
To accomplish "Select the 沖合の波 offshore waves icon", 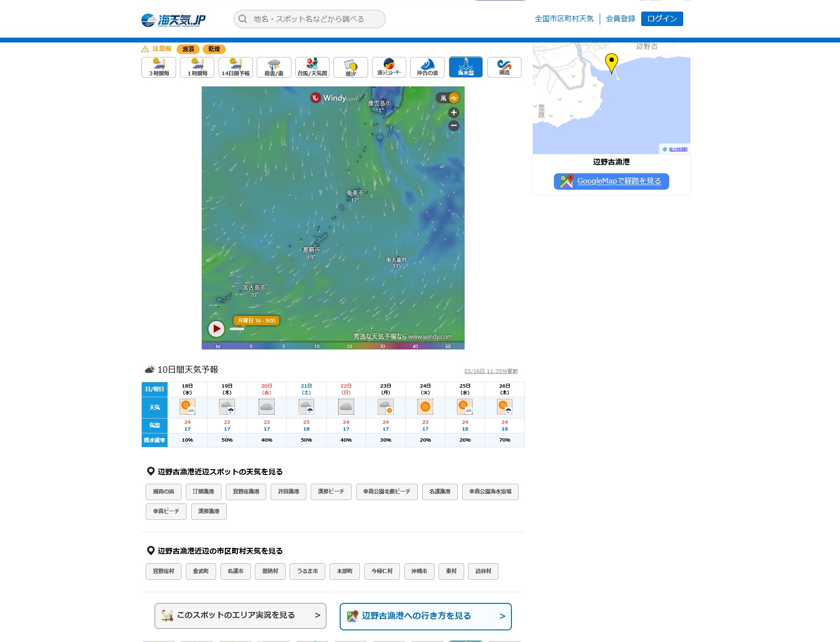I will point(427,67).
